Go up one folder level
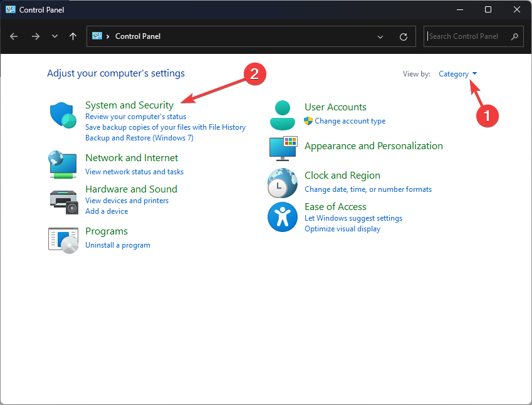Image resolution: width=532 pixels, height=405 pixels. tap(73, 36)
